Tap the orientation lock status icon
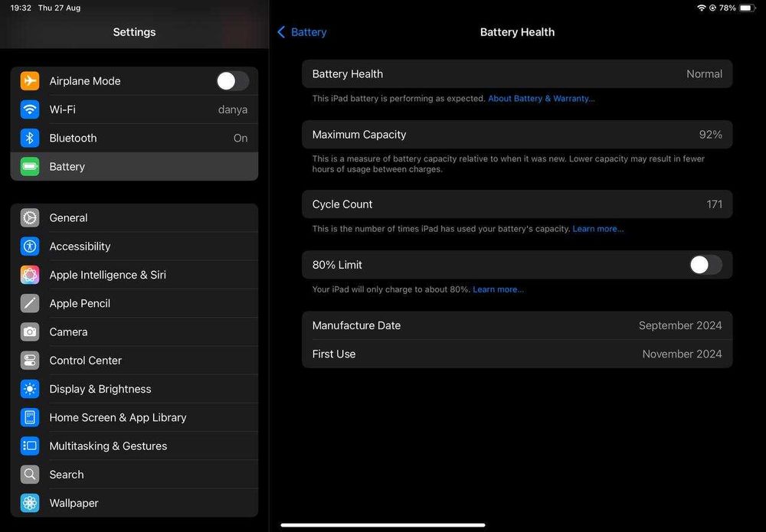This screenshot has height=532, width=766. [712, 8]
